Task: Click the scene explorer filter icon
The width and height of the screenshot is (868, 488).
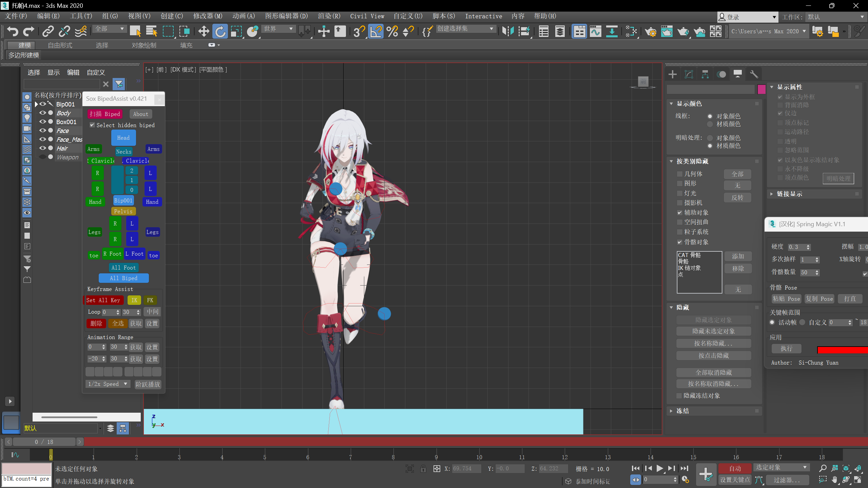Action: 119,84
